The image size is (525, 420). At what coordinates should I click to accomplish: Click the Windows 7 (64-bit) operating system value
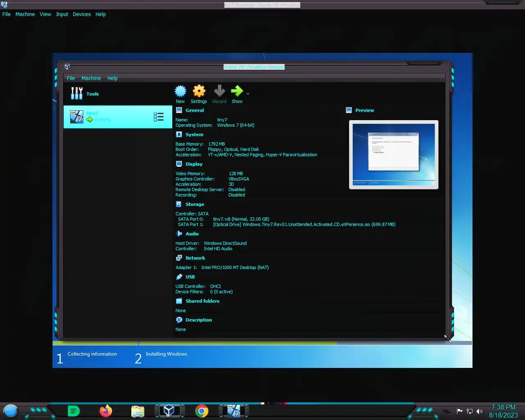(x=235, y=125)
